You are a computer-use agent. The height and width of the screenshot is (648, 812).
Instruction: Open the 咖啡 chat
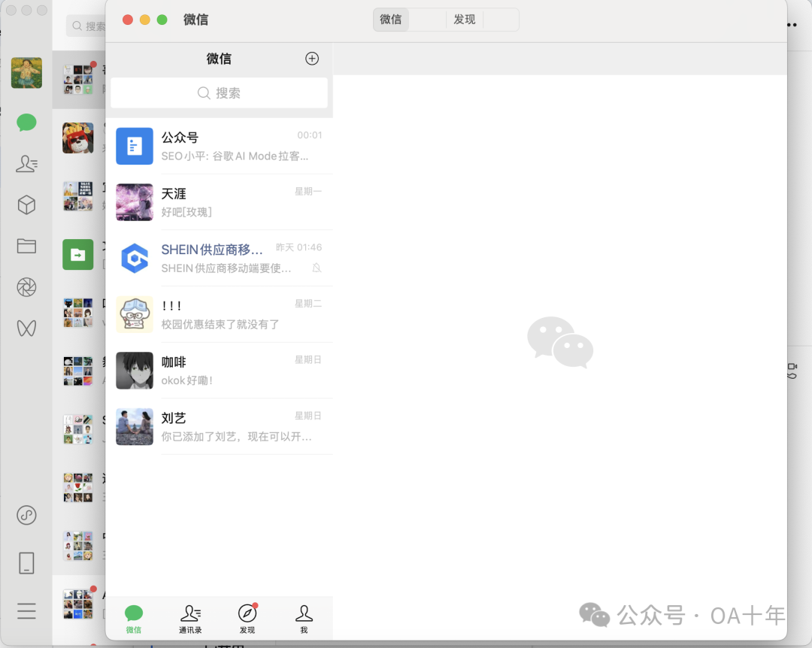(x=219, y=371)
